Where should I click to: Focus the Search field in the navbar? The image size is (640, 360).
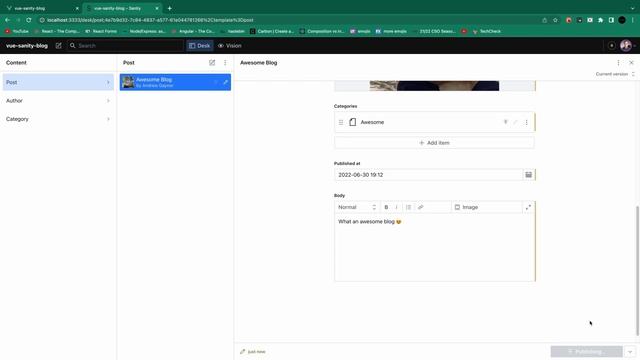click(x=125, y=46)
